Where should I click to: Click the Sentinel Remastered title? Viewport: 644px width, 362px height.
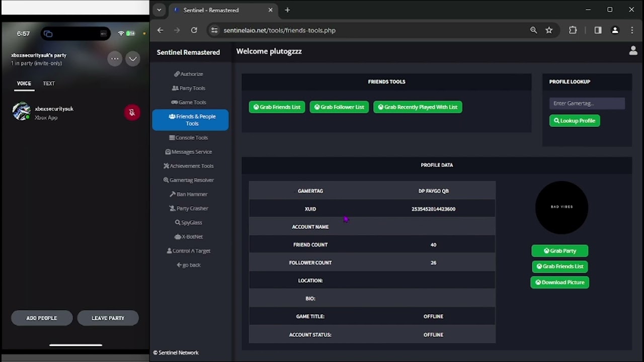click(188, 52)
